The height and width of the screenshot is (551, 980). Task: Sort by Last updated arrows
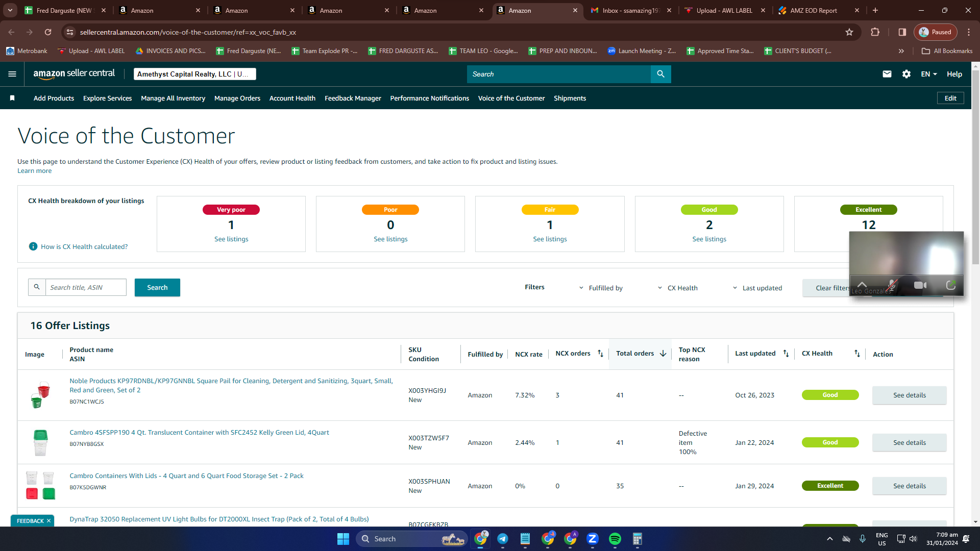tap(786, 354)
